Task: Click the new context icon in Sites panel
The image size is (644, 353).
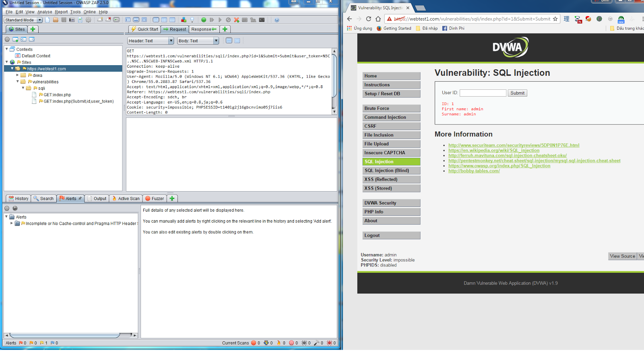Action: pyautogui.click(x=15, y=39)
